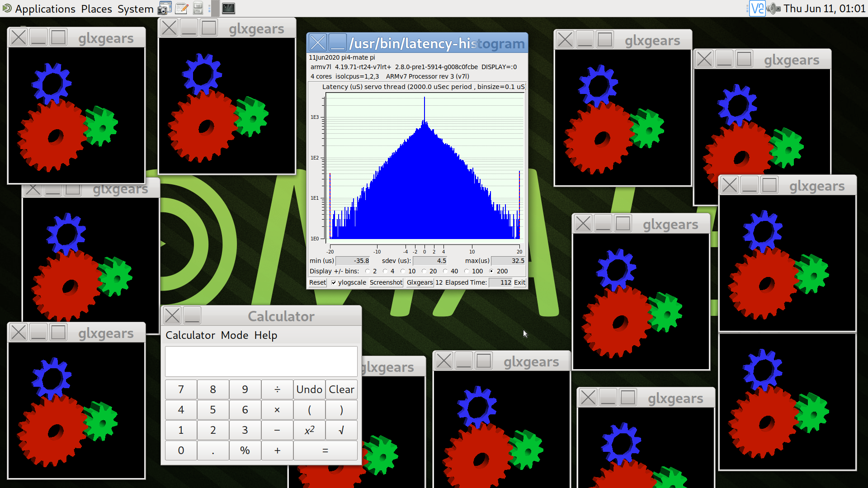Click the 6 key in Calculator
868x488 pixels.
[245, 410]
